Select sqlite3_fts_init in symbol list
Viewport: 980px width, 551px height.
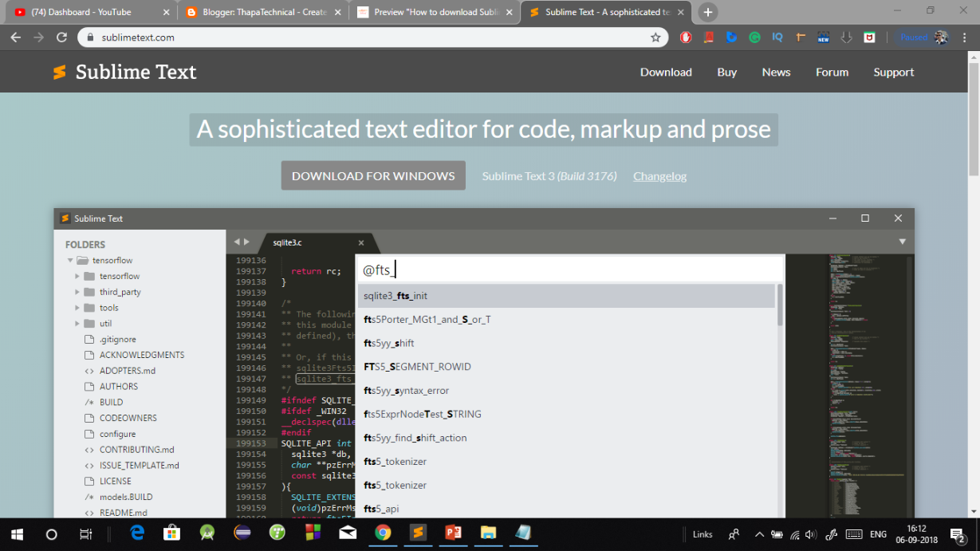pyautogui.click(x=566, y=296)
